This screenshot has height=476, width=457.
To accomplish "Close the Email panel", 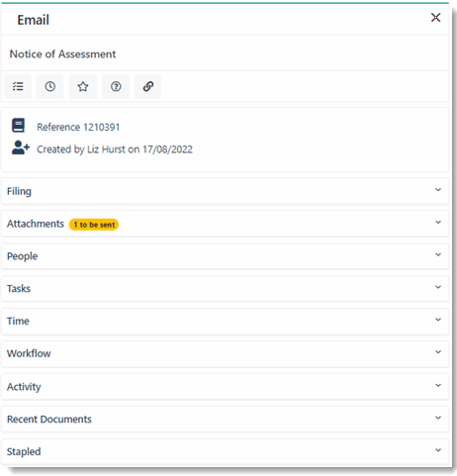I will (435, 18).
